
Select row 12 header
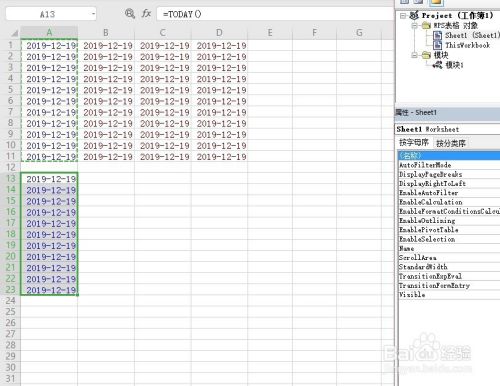tap(10, 167)
